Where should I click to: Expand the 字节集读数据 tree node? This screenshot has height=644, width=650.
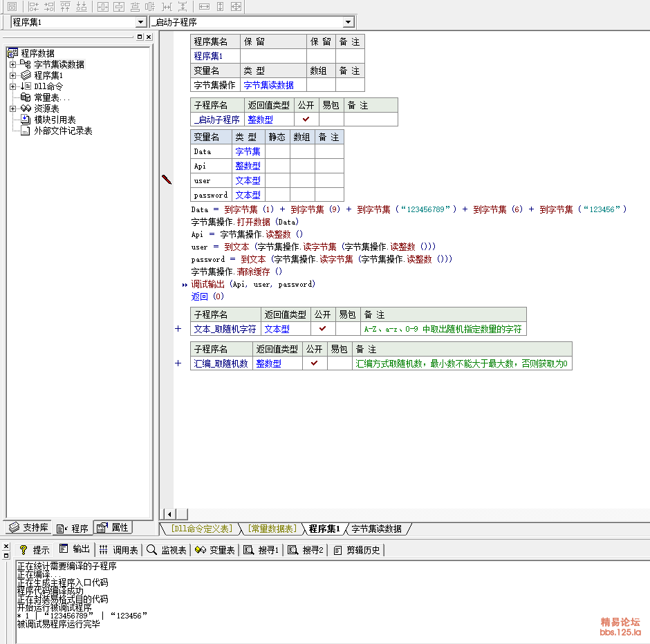click(x=13, y=64)
